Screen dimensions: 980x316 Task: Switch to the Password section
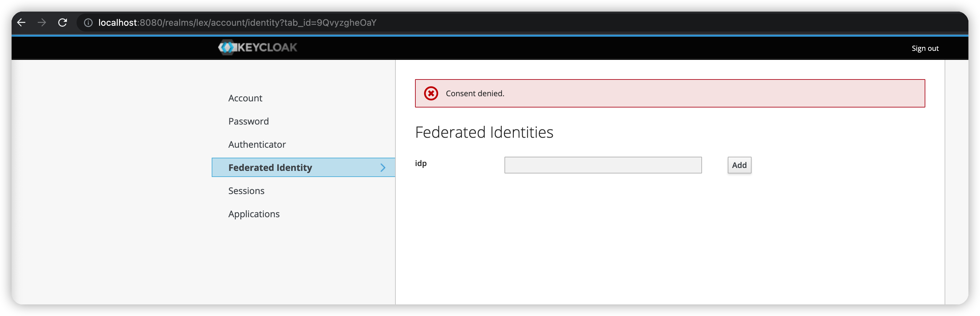pyautogui.click(x=248, y=121)
